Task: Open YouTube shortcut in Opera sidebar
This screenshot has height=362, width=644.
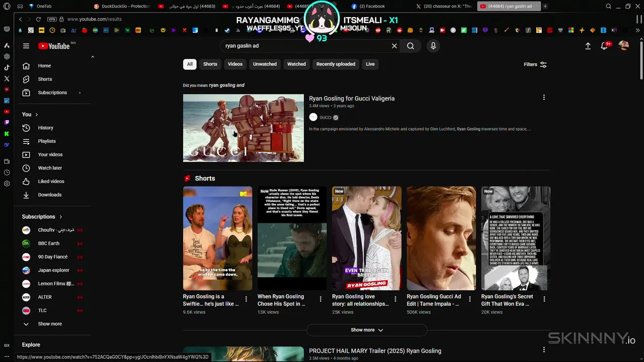Action: 7,111
